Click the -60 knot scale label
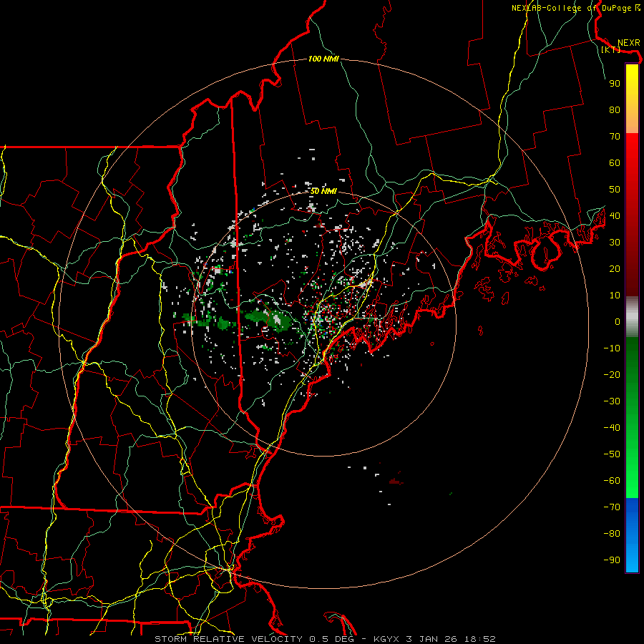644x644 pixels. 612,481
